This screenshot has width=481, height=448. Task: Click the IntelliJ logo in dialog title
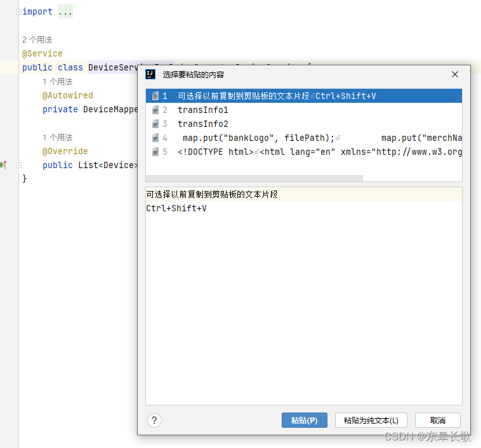pos(150,74)
